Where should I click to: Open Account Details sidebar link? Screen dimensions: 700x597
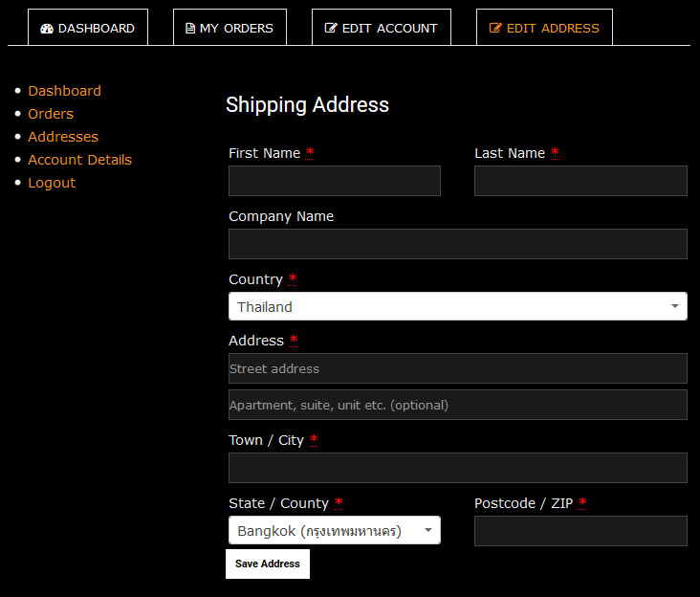(79, 160)
